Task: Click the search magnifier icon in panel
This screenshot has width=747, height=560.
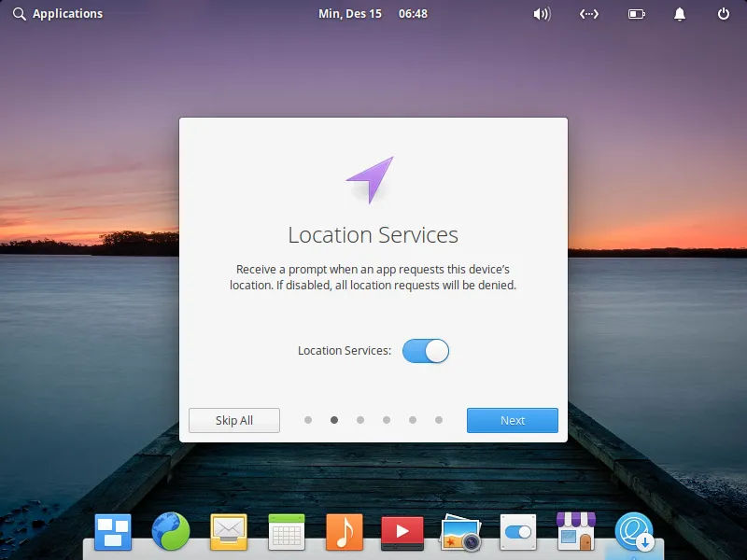Action: coord(19,14)
